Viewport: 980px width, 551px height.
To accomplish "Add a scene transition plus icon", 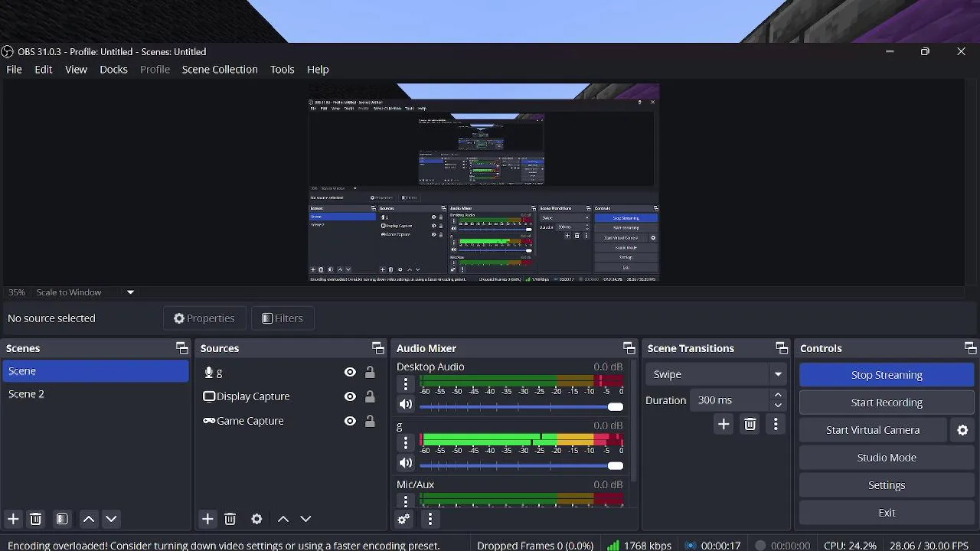I will point(724,424).
